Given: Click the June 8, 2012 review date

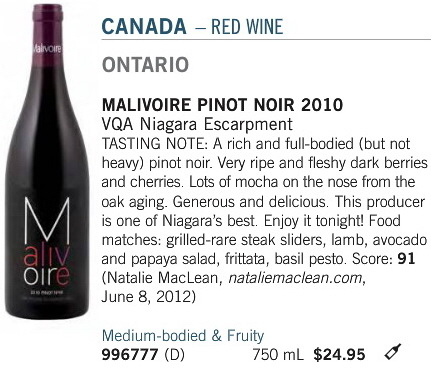Looking at the screenshot, I should (x=146, y=297).
